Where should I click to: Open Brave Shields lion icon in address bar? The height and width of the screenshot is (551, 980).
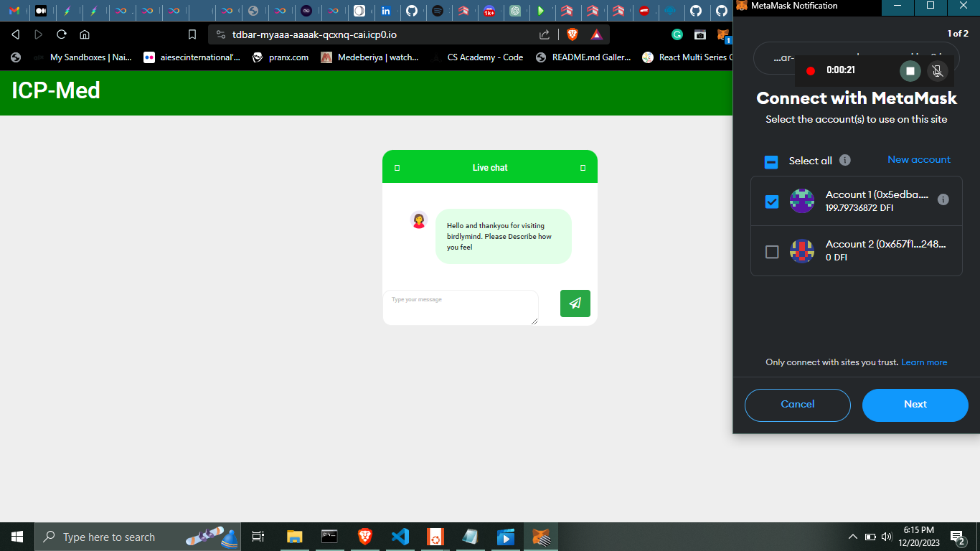coord(573,34)
